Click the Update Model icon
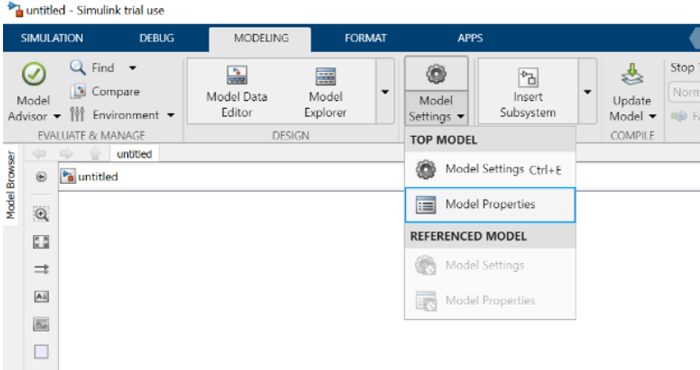The height and width of the screenshot is (370, 700). [632, 75]
